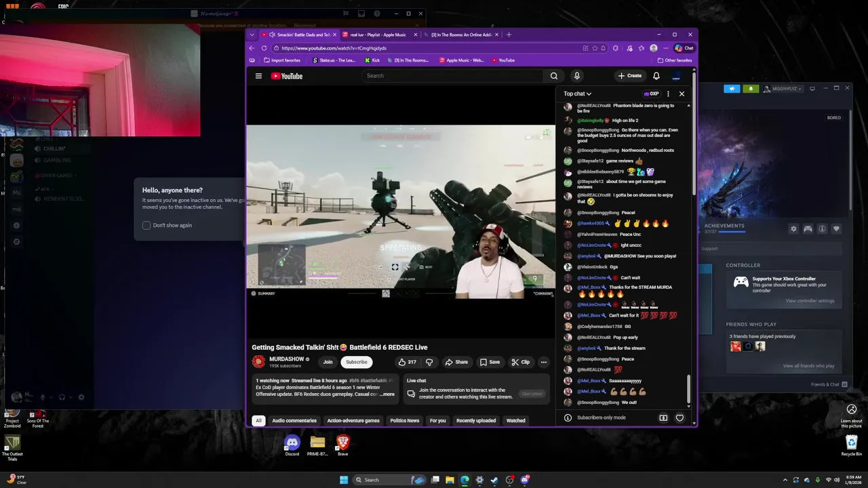Send a heart reaction in live chat
The height and width of the screenshot is (488, 868).
pos(679,418)
